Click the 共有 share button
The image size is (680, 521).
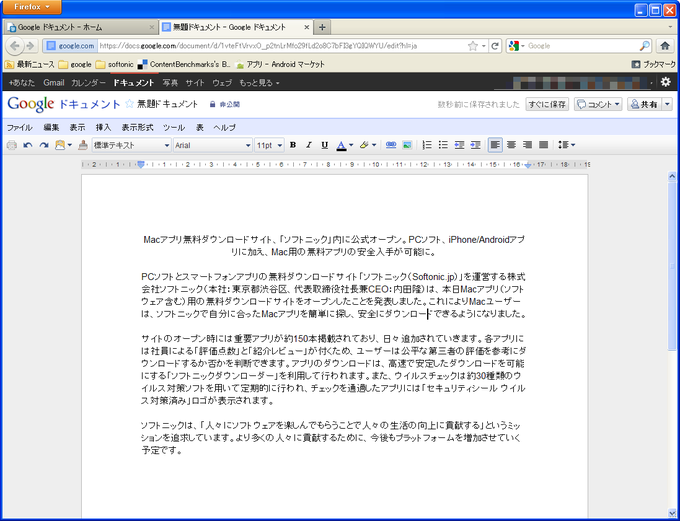click(644, 104)
